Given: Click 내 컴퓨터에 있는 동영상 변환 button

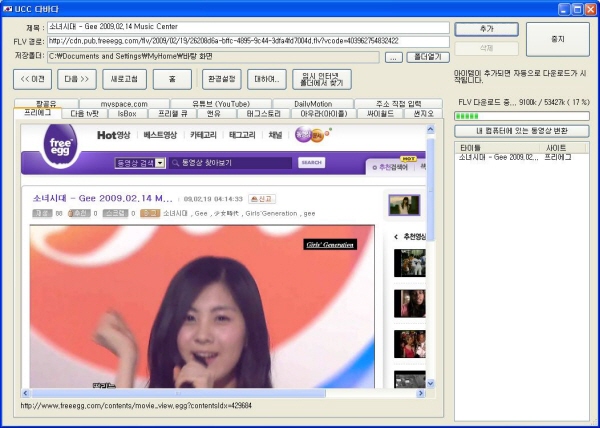Looking at the screenshot, I should [x=522, y=131].
